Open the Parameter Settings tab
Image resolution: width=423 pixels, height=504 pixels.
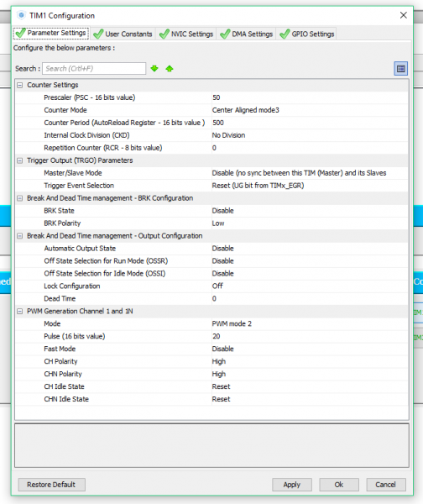tap(51, 33)
